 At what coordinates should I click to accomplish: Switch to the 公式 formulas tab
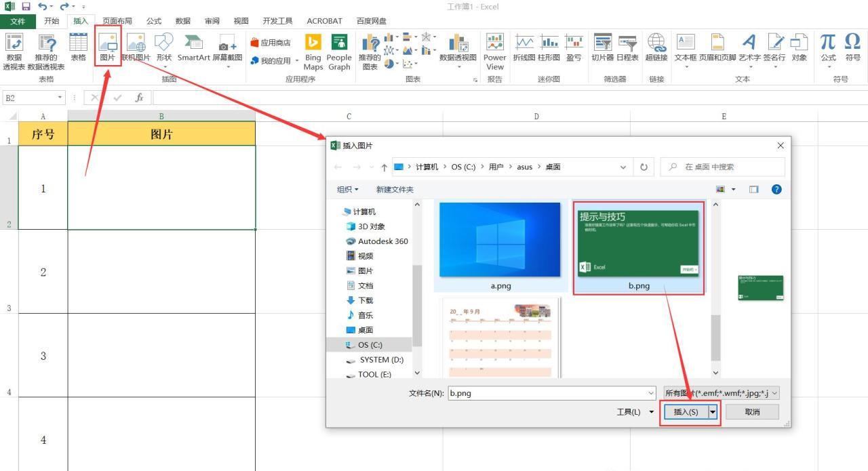pos(154,21)
